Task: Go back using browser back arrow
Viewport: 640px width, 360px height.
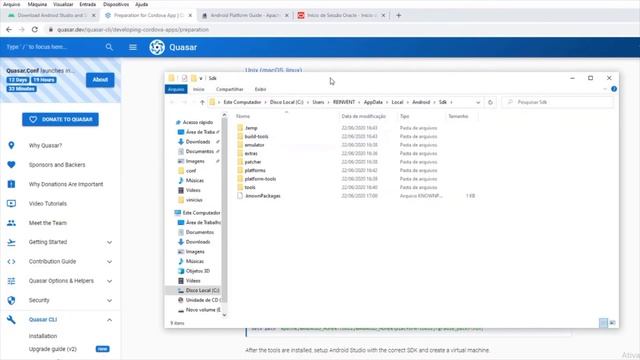Action: (9, 29)
